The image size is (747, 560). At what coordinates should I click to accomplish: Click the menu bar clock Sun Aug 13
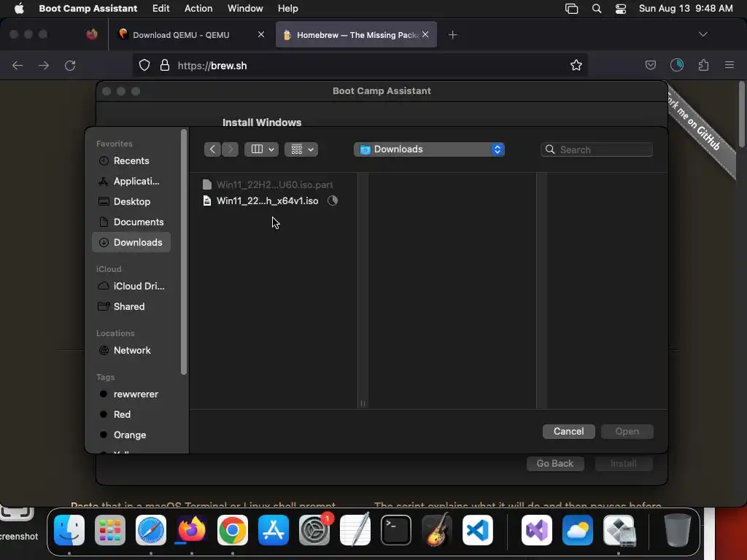[x=686, y=9]
